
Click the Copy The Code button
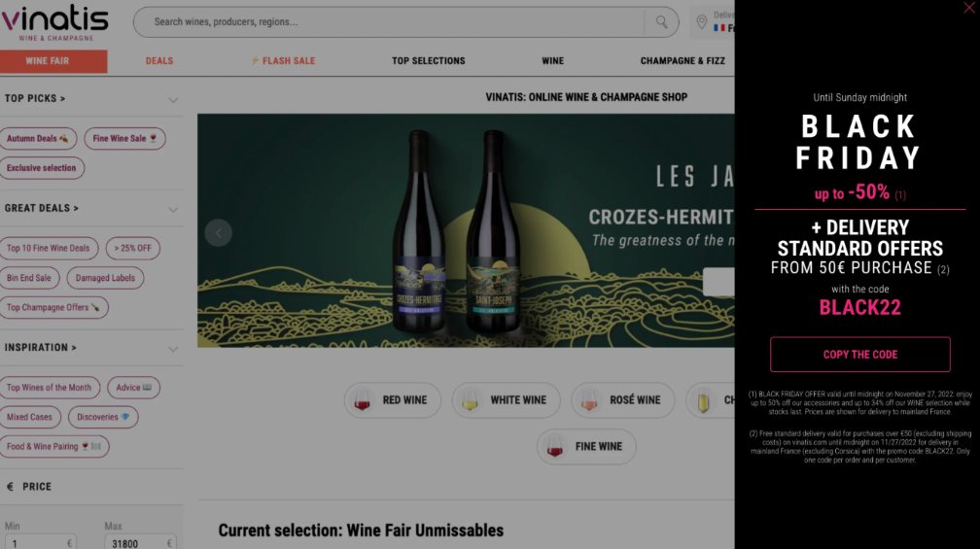[860, 355]
